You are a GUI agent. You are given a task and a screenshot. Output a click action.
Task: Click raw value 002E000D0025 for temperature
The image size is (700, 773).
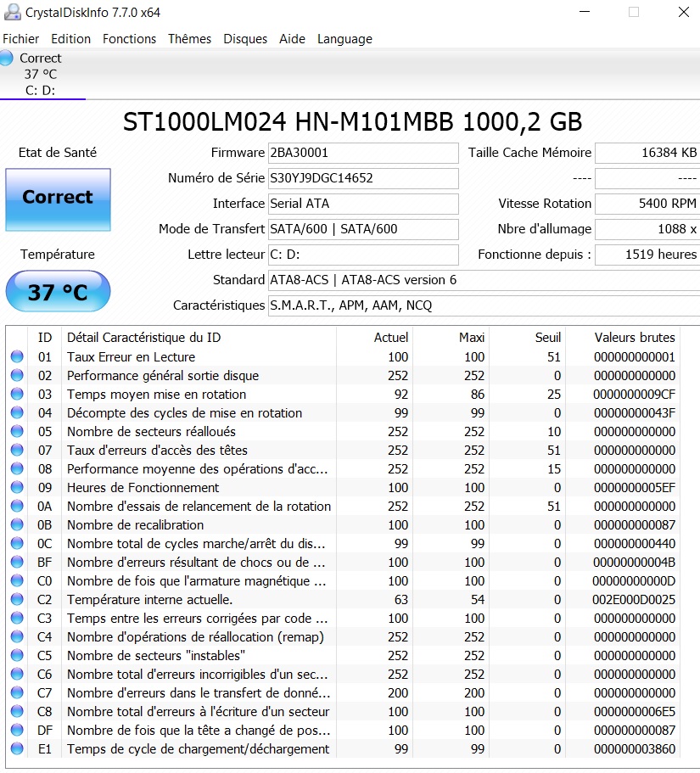(x=634, y=600)
